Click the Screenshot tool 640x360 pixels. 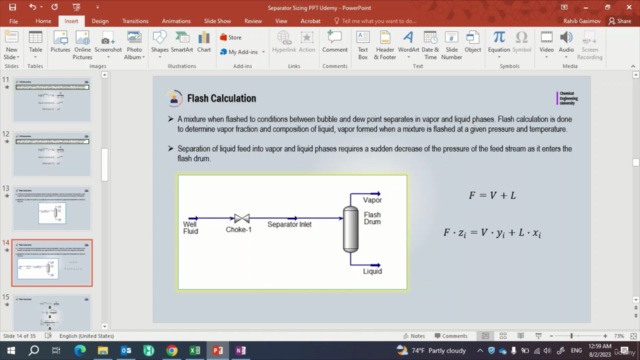pyautogui.click(x=108, y=45)
